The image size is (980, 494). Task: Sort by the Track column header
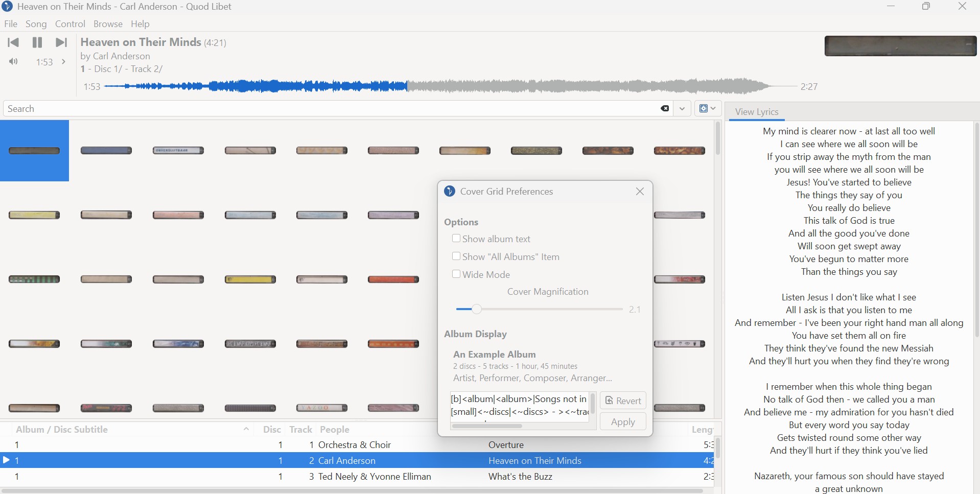300,430
